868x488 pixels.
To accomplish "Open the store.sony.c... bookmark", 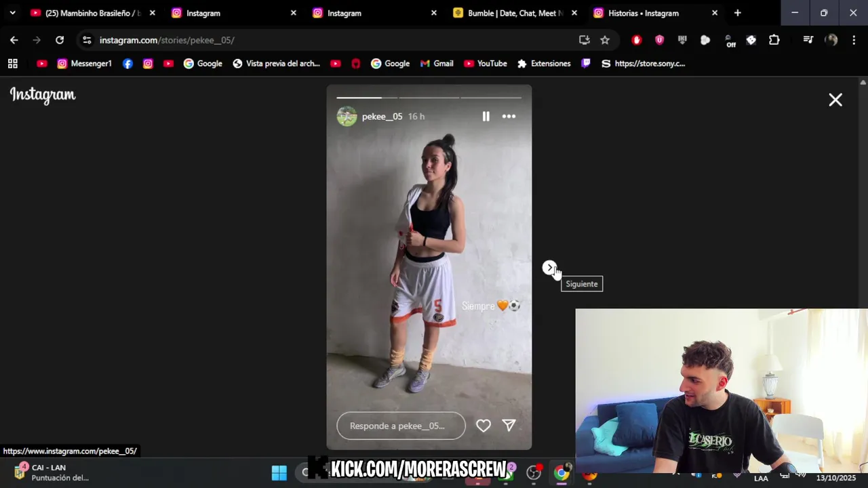I will pos(644,64).
